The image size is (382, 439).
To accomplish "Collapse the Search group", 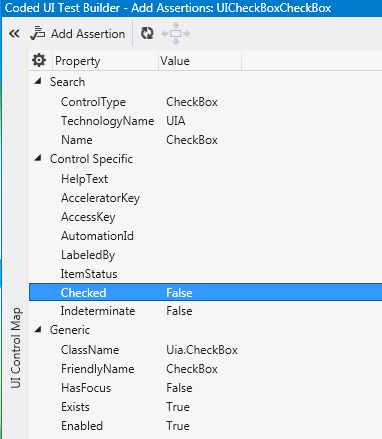I will 38,81.
